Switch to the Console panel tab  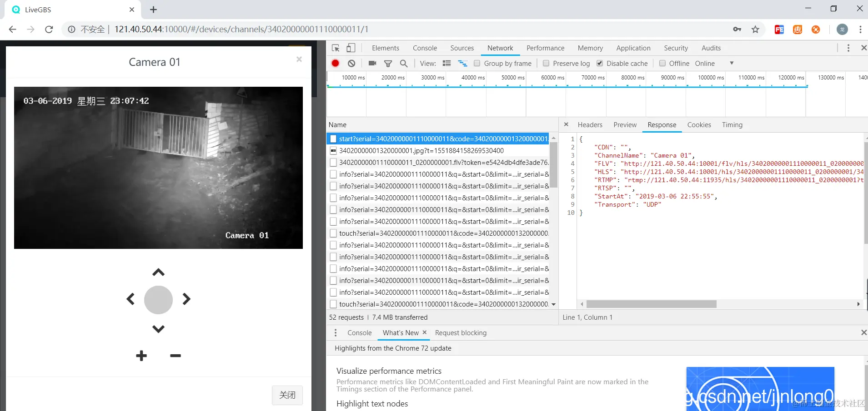(x=425, y=48)
